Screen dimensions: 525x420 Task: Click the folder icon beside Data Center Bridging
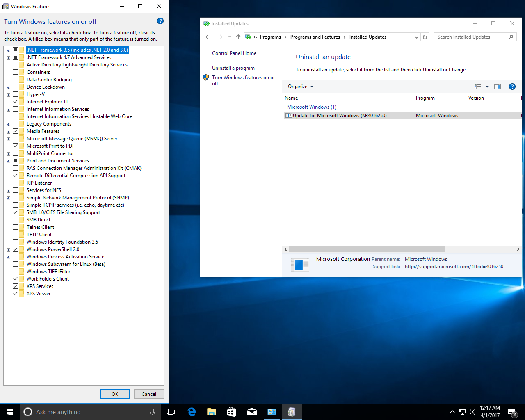[x=21, y=80]
